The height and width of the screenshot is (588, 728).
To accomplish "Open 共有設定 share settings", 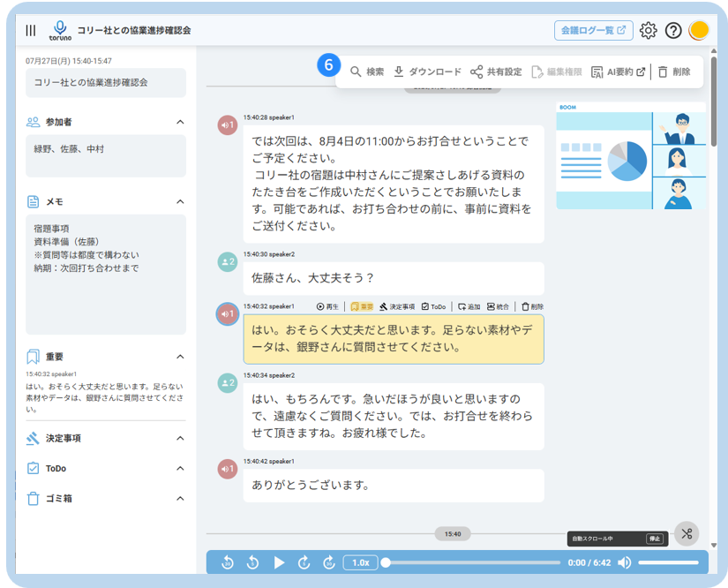I will [496, 72].
